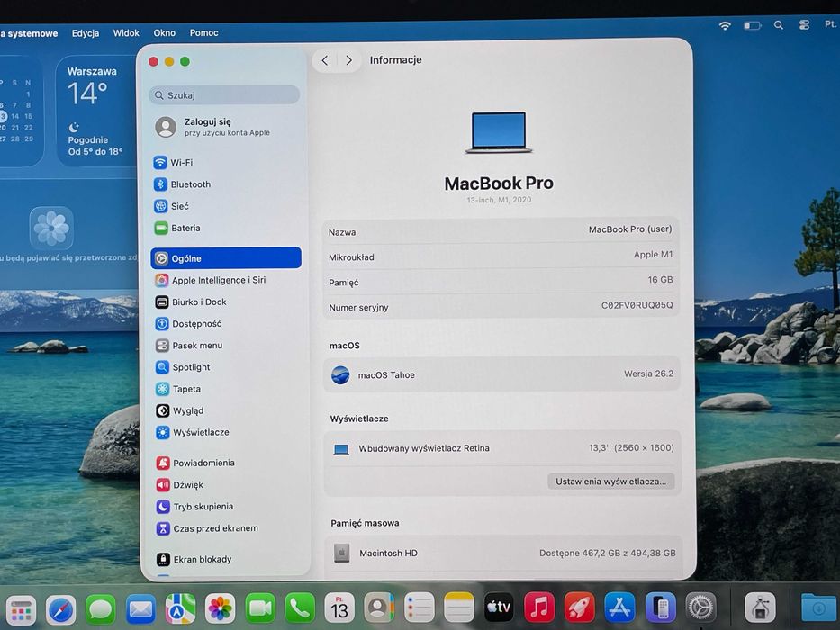The image size is (840, 630).
Task: Open Reminders app in the Dock
Action: click(419, 608)
